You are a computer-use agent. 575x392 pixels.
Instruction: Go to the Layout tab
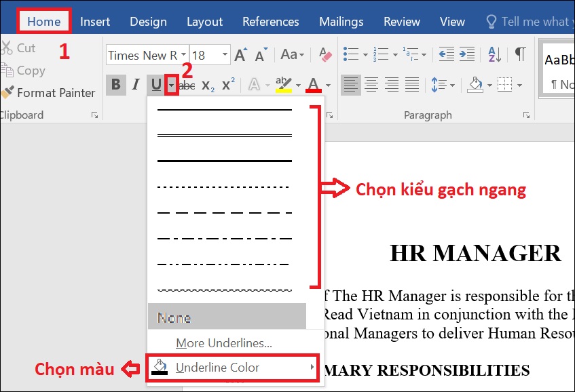[x=204, y=22]
